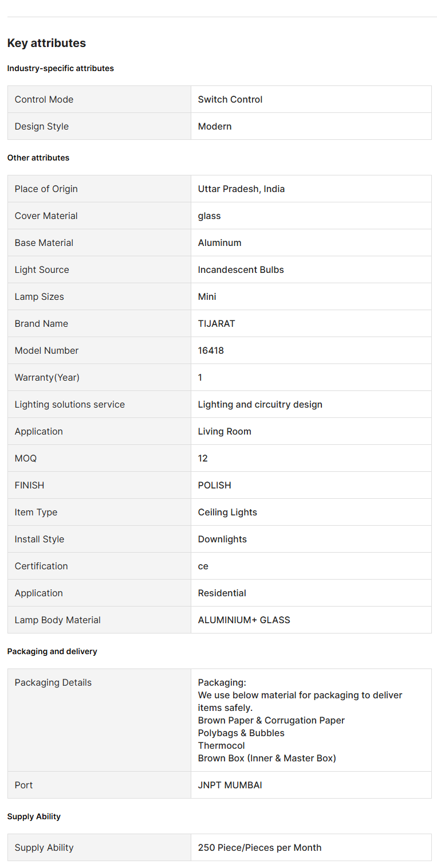Select the Packaging and delivery subheading
The height and width of the screenshot is (868, 437).
click(52, 651)
